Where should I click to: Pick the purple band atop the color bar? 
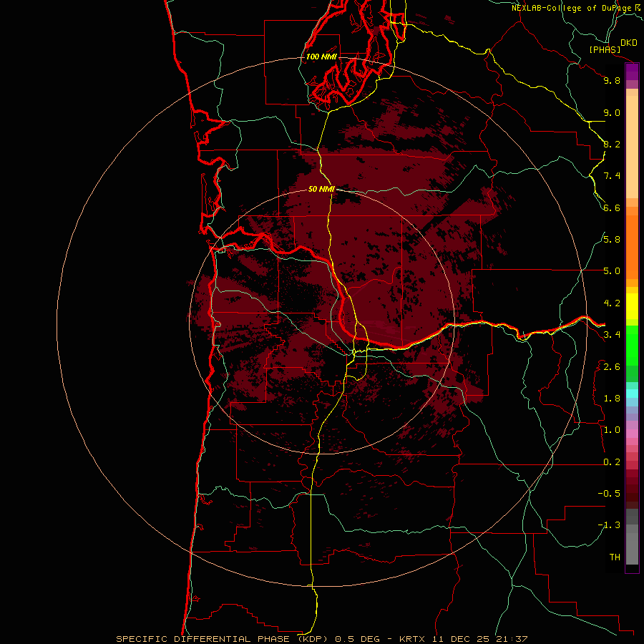pyautogui.click(x=632, y=72)
